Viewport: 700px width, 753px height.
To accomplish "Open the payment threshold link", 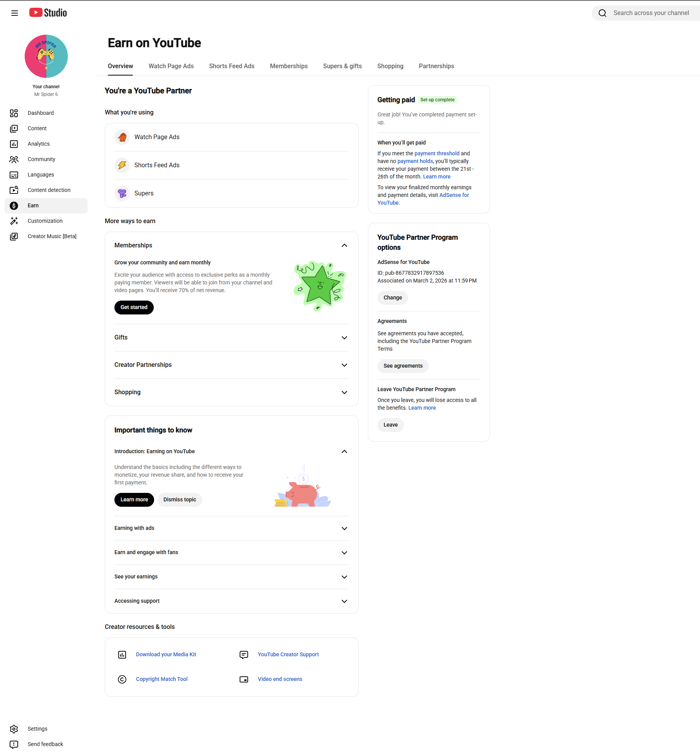I will (x=437, y=153).
